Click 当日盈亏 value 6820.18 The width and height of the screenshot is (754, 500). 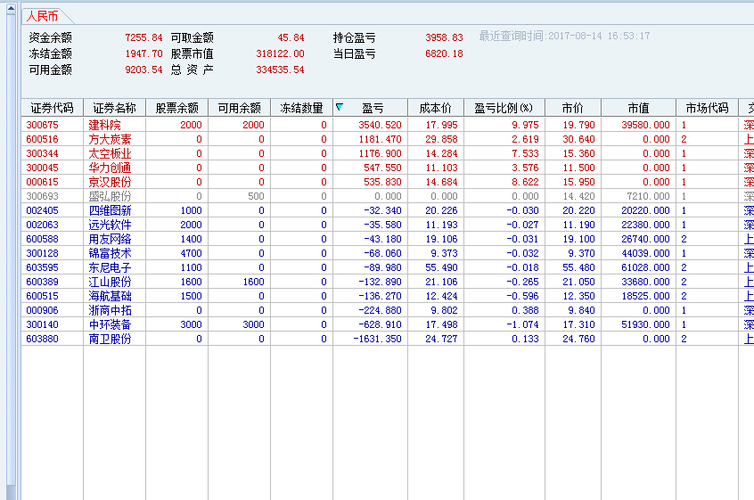point(444,53)
